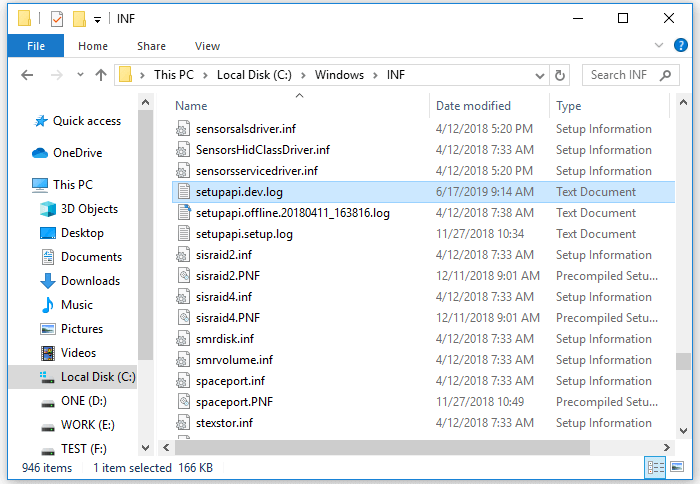The image size is (700, 484).
Task: Select the setupapi.setup.log file
Action: tap(244, 234)
